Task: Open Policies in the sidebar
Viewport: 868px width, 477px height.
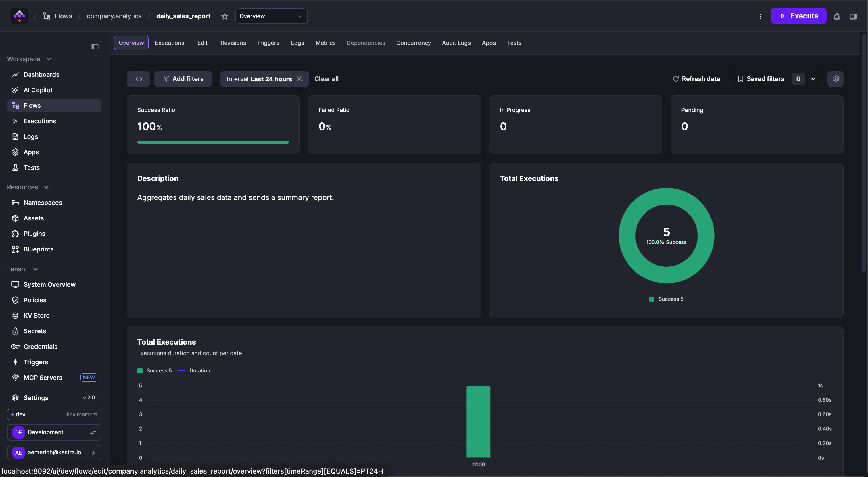Action: (54, 300)
